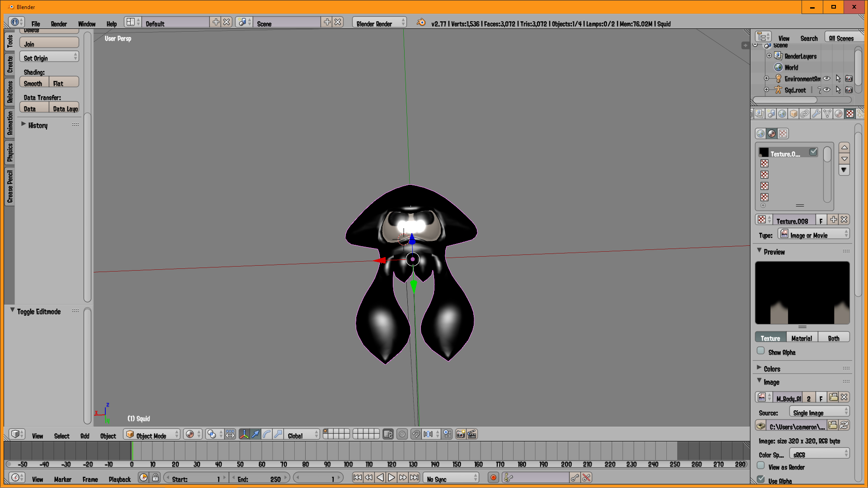Open the texture Type Image or Movie dropdown

click(814, 235)
